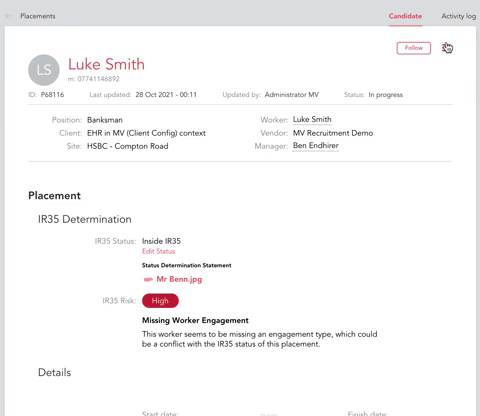Viewport: 480px width, 416px height.
Task: Open the Manager link Ben Endhirer
Action: 316,146
